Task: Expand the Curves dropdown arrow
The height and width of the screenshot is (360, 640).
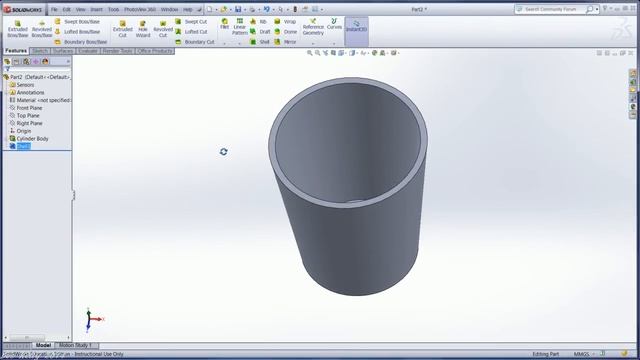Action: 334,43
